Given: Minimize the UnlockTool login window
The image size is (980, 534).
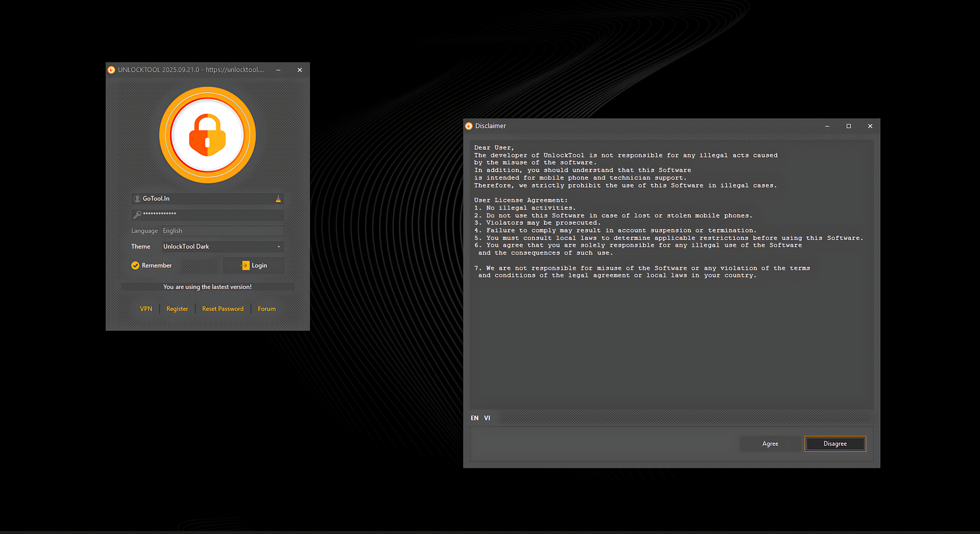Looking at the screenshot, I should click(x=278, y=70).
